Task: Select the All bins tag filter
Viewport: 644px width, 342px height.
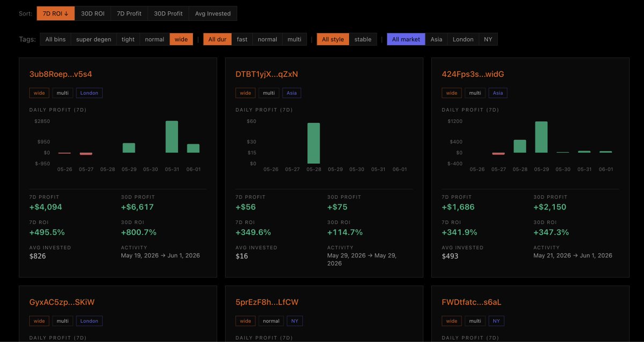Action: tap(55, 39)
